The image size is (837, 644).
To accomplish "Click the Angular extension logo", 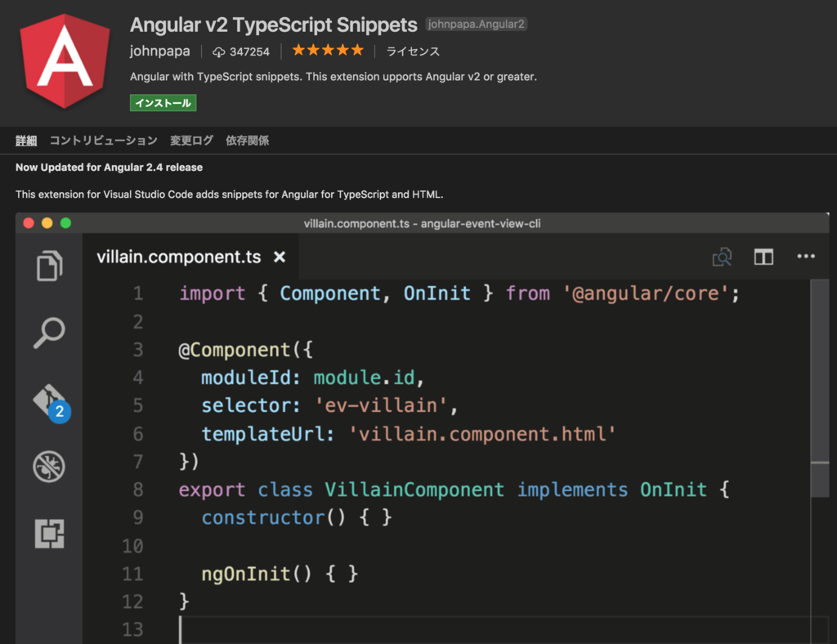I will coord(65,60).
